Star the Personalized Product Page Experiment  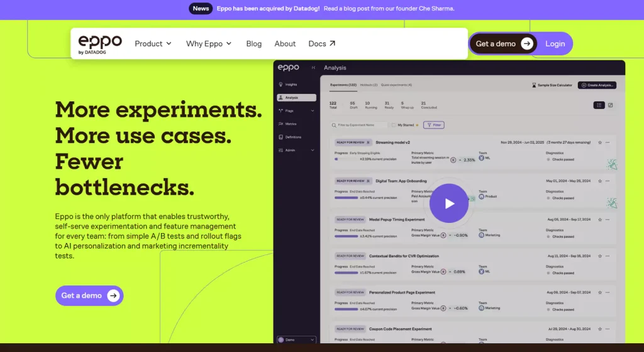[600, 292]
